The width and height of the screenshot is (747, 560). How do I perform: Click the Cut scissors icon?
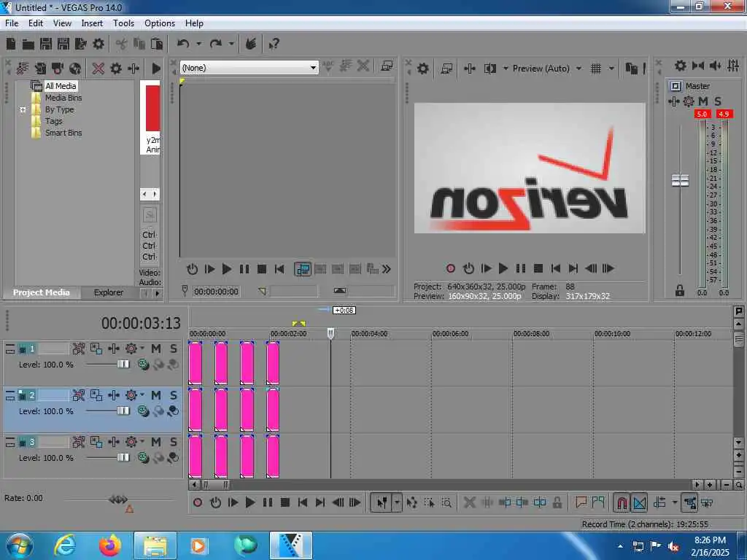pos(122,44)
